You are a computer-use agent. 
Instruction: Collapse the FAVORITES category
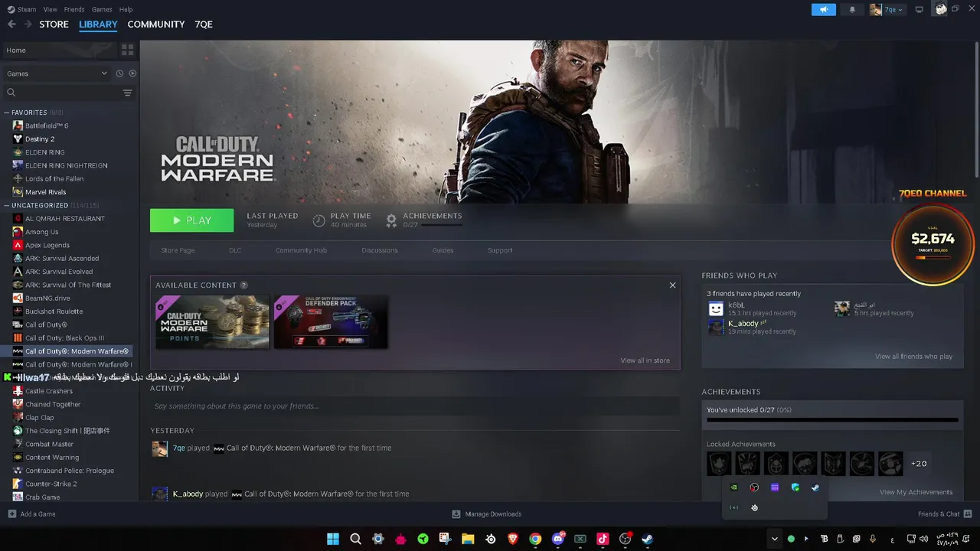point(7,112)
